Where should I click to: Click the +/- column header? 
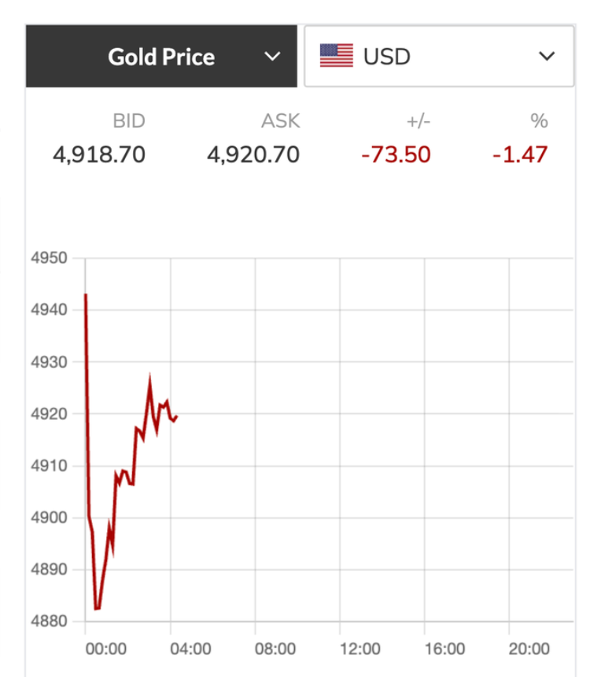[x=419, y=121]
